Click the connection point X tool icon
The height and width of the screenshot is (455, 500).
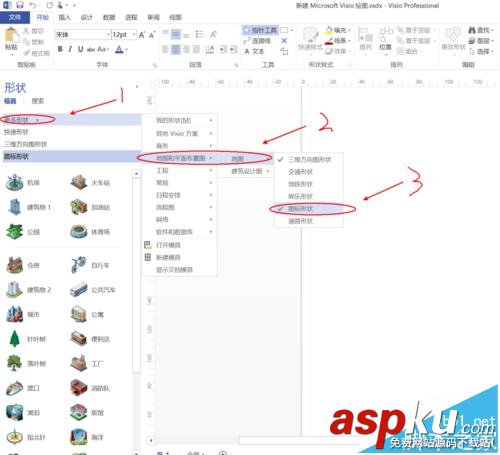coord(284,41)
